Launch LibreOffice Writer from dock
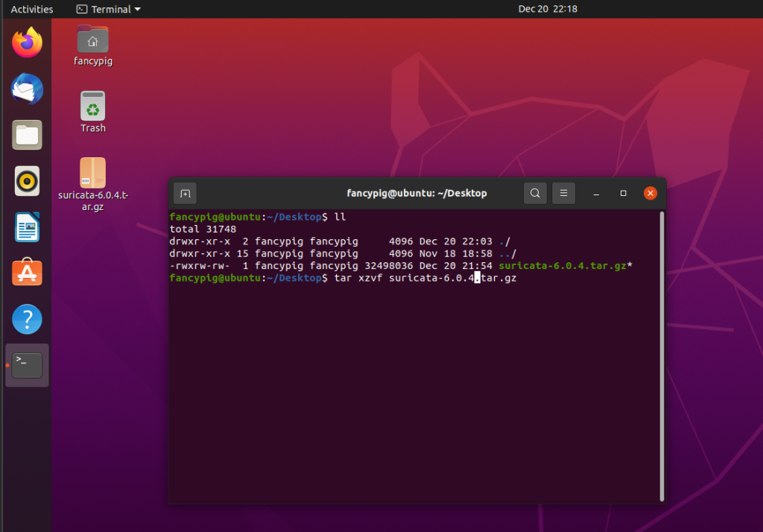Image resolution: width=763 pixels, height=532 pixels. tap(28, 227)
